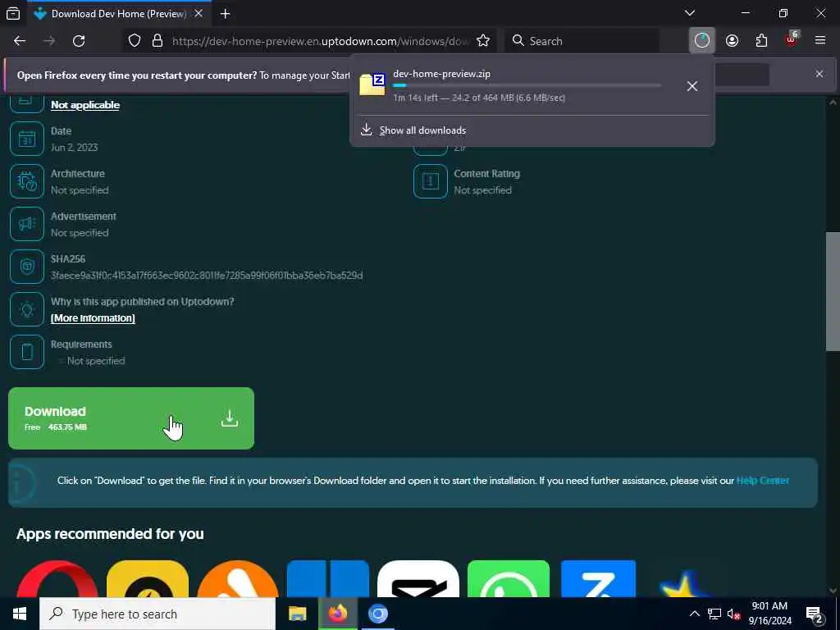Click the Downloads toolbar button

click(702, 41)
